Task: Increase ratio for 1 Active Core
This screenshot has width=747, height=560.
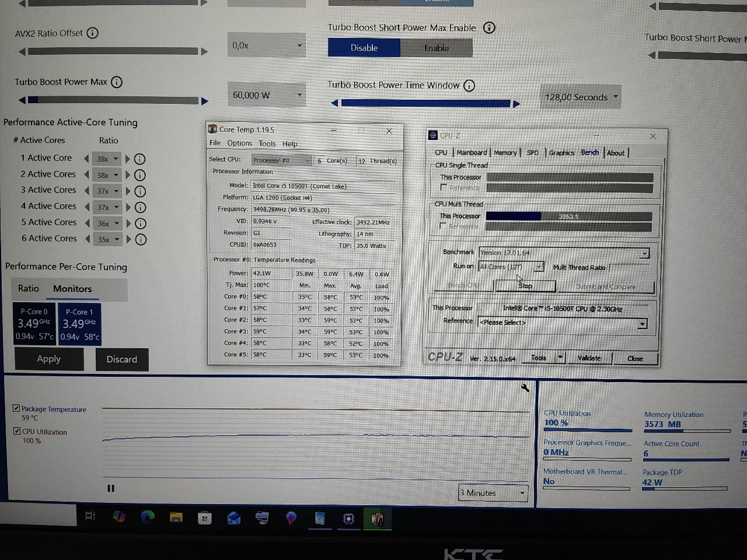Action: click(x=128, y=159)
